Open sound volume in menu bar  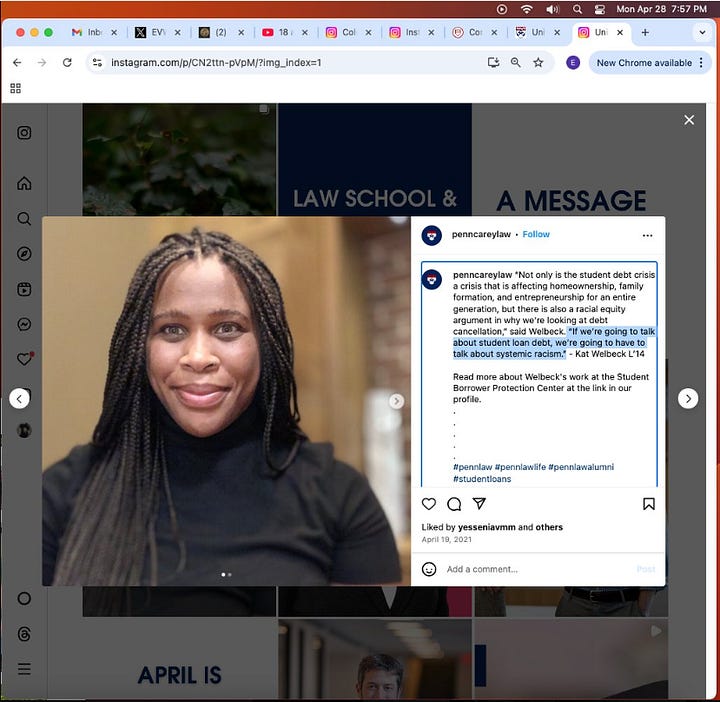click(552, 9)
